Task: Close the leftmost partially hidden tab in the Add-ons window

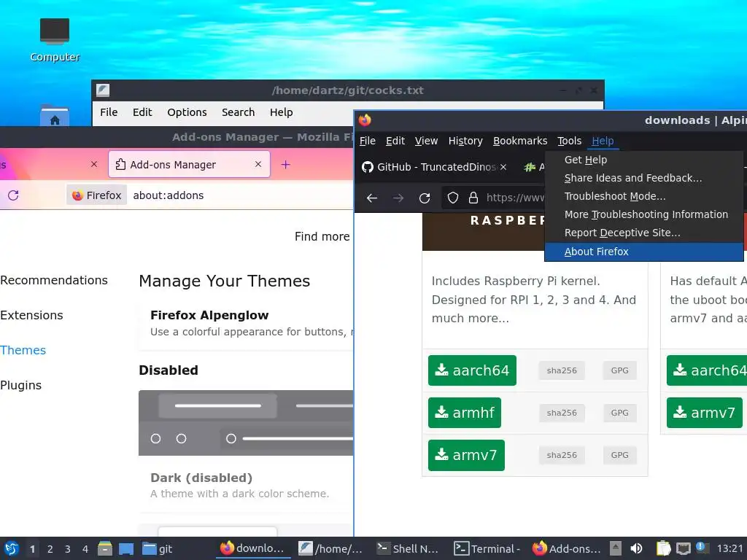Action: pyautogui.click(x=94, y=164)
